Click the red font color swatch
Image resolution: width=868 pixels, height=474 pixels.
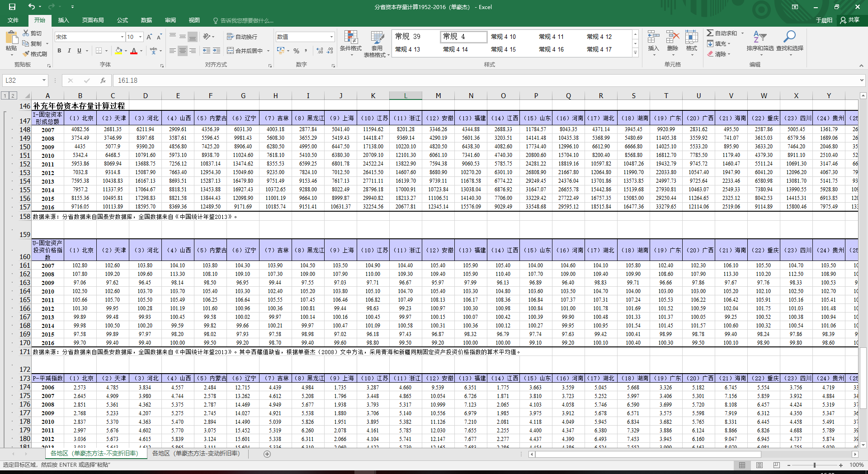pos(134,51)
